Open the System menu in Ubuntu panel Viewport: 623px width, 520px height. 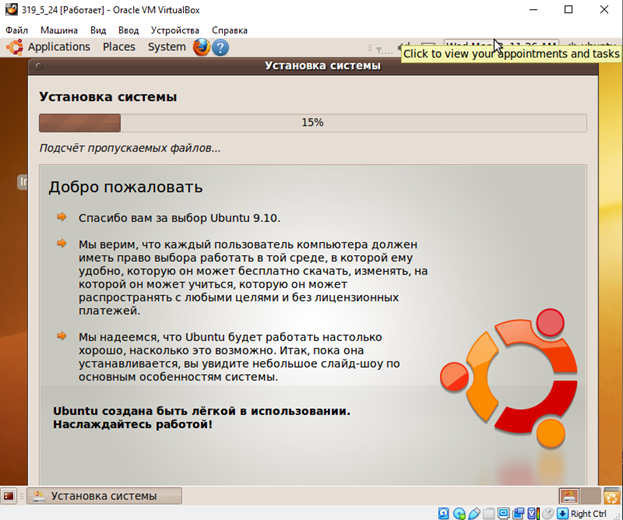[166, 47]
